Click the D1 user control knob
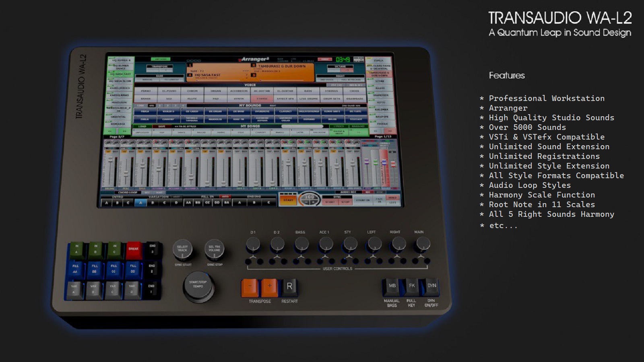644x362 pixels. (x=253, y=244)
